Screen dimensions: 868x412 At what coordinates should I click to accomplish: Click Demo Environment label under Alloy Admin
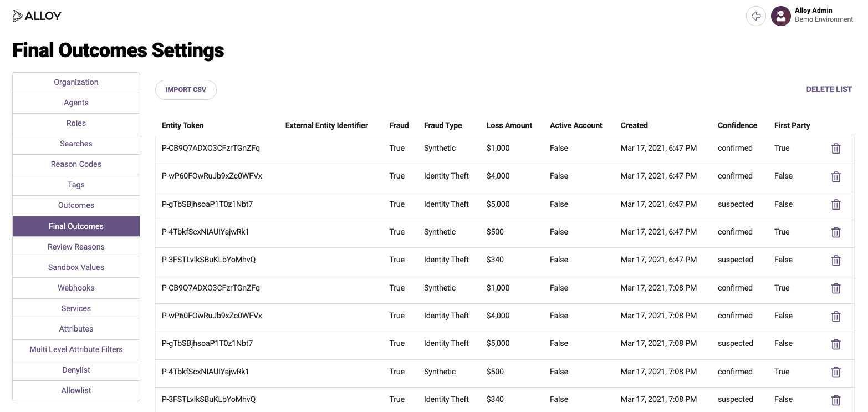coord(824,19)
